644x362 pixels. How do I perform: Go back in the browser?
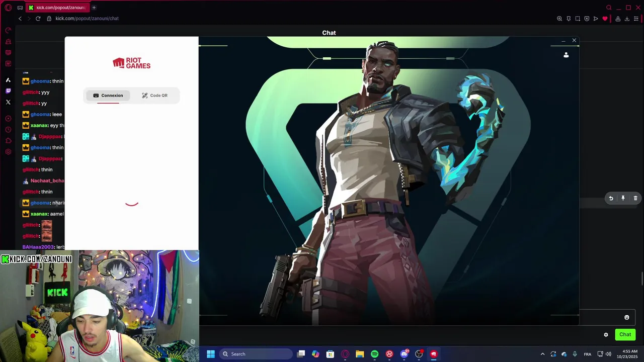pyautogui.click(x=20, y=19)
